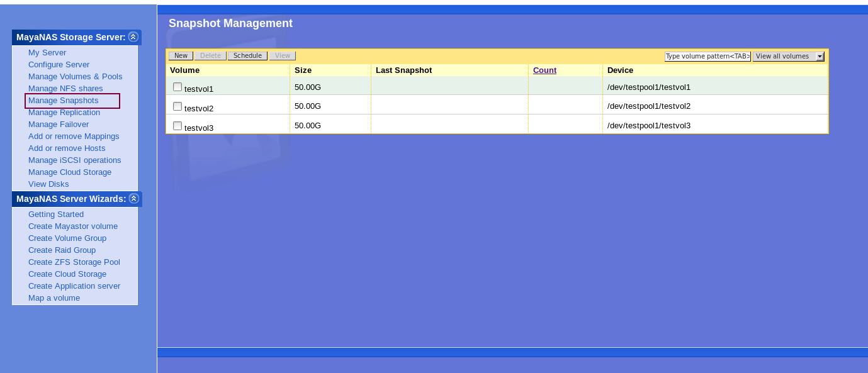Go to Manage NFS shares
Image resolution: width=868 pixels, height=373 pixels.
tap(65, 89)
